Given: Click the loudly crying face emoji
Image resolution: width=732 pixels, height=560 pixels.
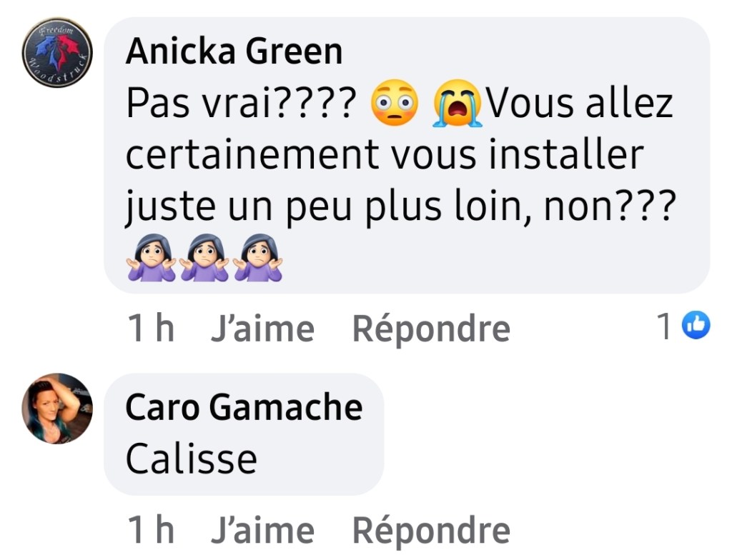Looking at the screenshot, I should (457, 106).
